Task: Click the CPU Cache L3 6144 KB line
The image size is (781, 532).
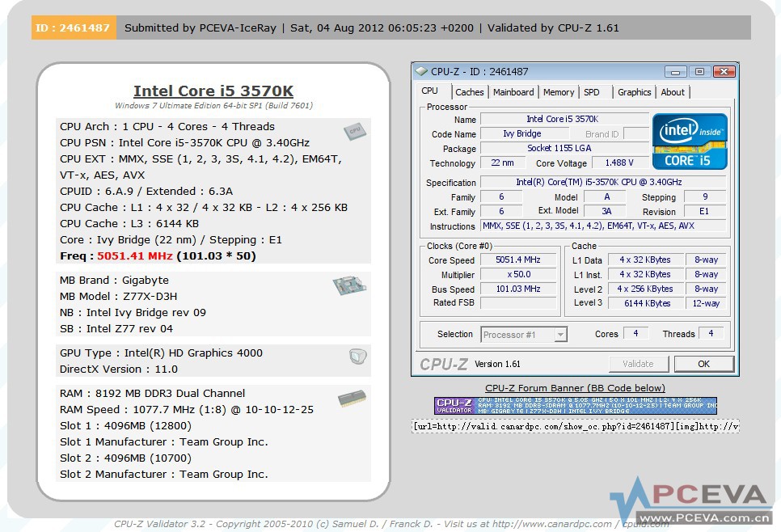Action: pyautogui.click(x=129, y=224)
